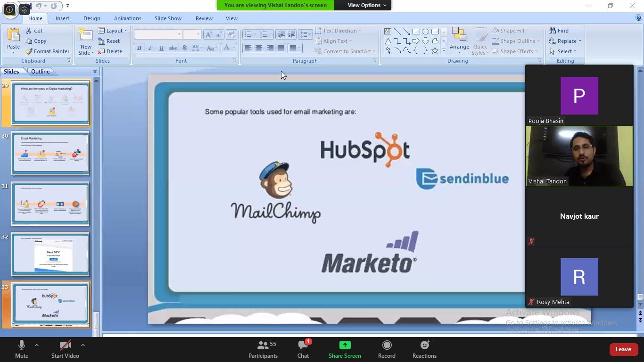Screen dimensions: 644x362
Task: Increase font size with grow font icon
Action: [x=208, y=34]
